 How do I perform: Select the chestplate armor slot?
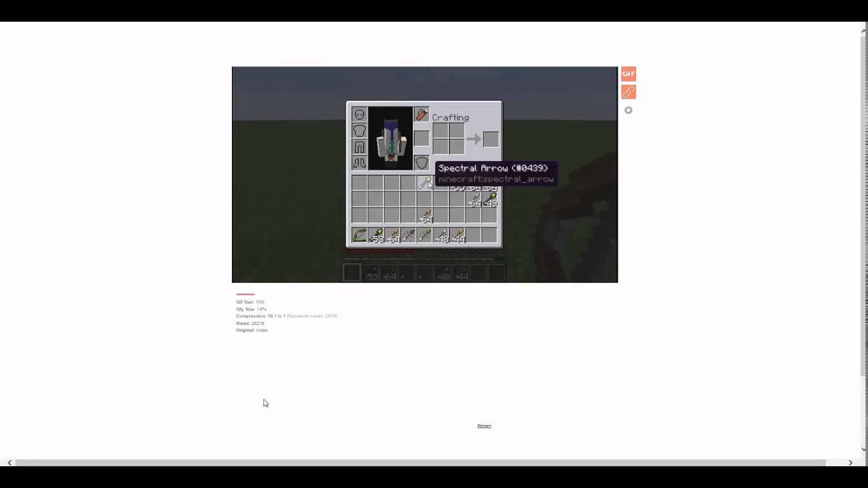[359, 131]
